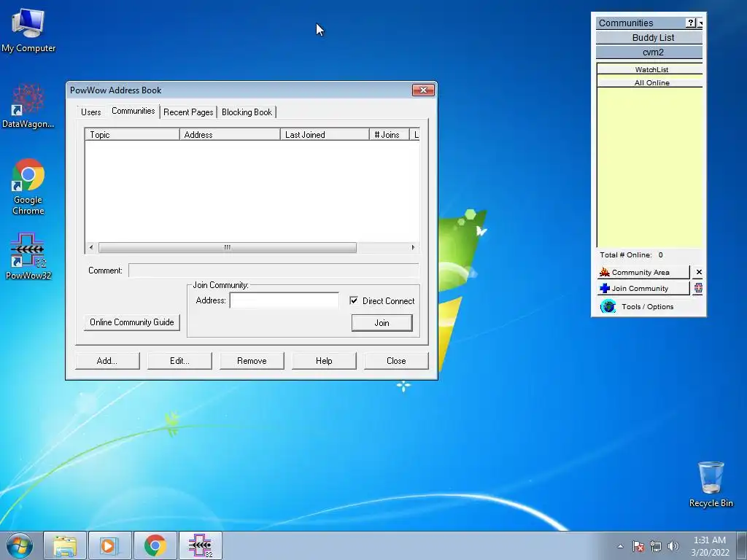The image size is (747, 560).
Task: Click the Show Desktop strip at taskbar end
Action: (742, 545)
